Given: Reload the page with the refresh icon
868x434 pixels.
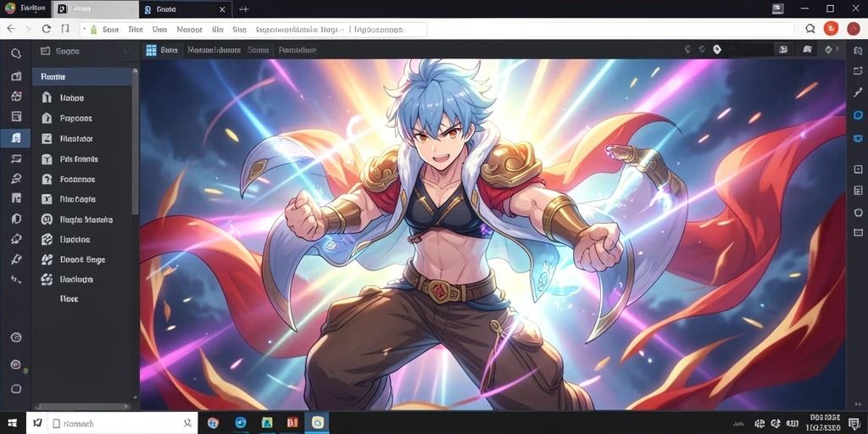Looking at the screenshot, I should coord(47,29).
